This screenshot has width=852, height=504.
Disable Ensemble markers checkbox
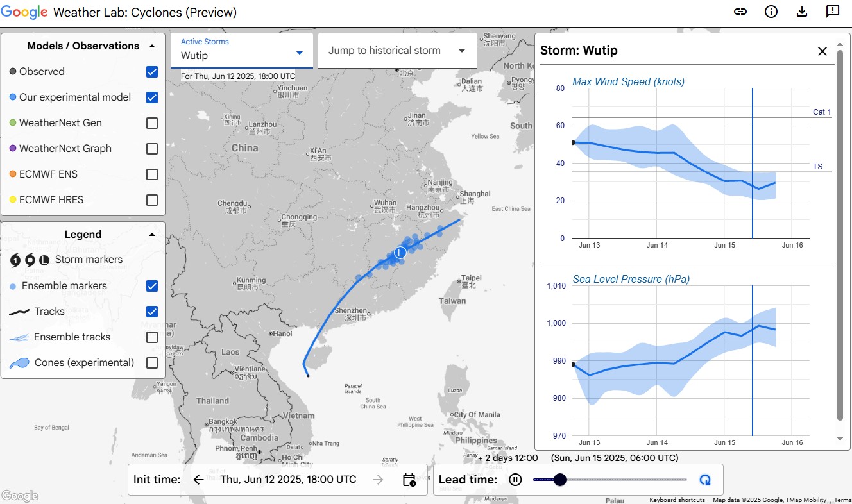pos(152,286)
